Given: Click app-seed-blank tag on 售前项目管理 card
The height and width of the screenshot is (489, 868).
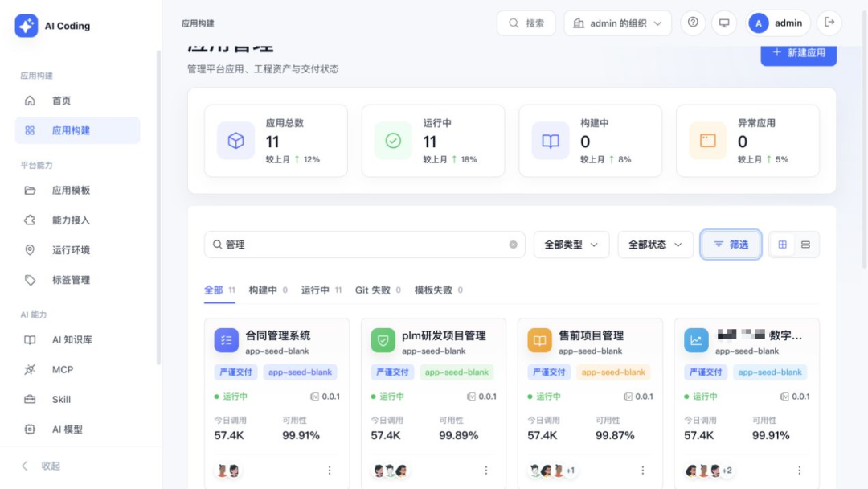Looking at the screenshot, I should pos(613,372).
